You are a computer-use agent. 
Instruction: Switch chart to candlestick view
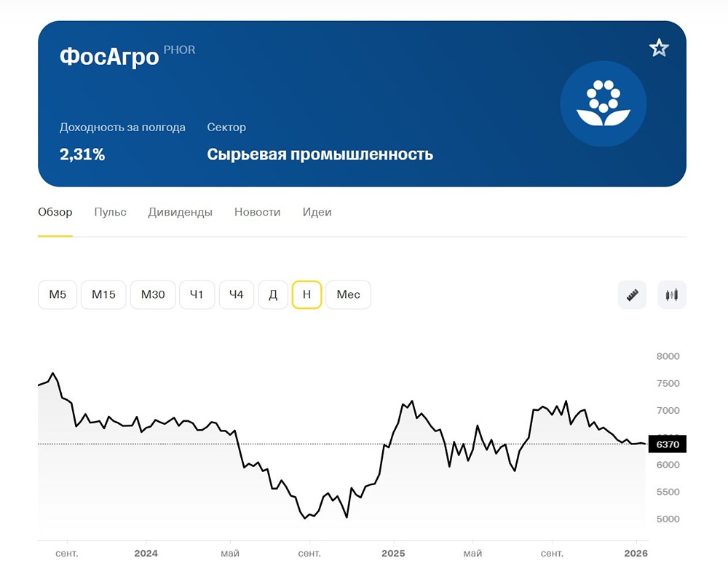click(x=670, y=294)
